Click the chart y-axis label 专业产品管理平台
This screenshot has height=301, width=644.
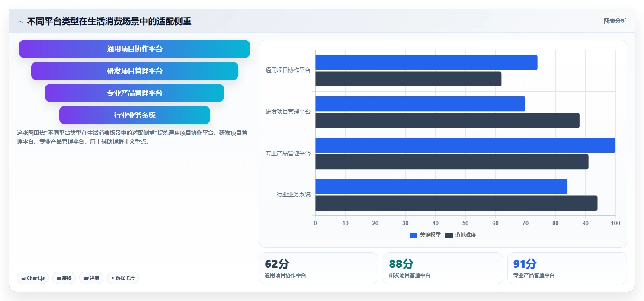[x=288, y=153]
